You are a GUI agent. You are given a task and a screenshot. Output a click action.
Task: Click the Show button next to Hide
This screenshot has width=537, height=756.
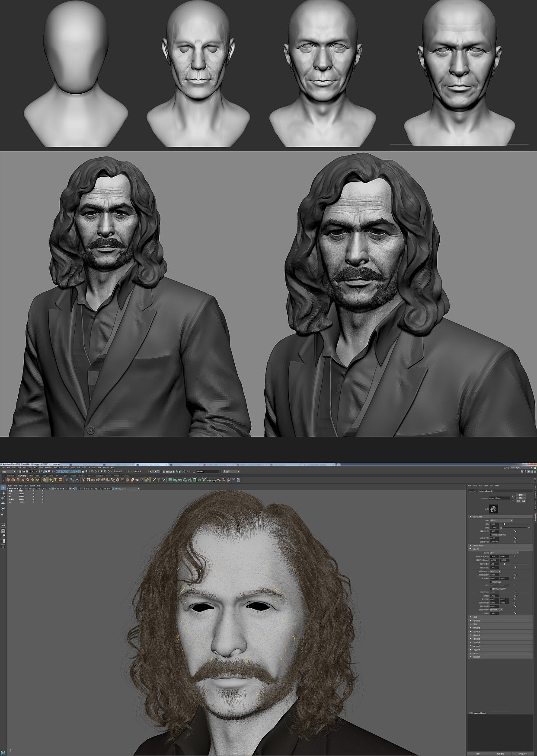click(x=518, y=501)
